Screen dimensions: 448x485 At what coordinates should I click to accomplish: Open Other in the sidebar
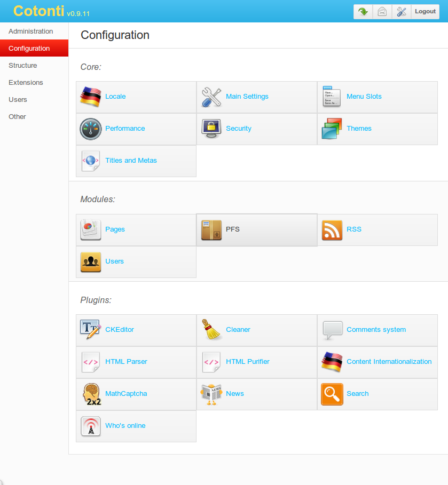point(34,116)
